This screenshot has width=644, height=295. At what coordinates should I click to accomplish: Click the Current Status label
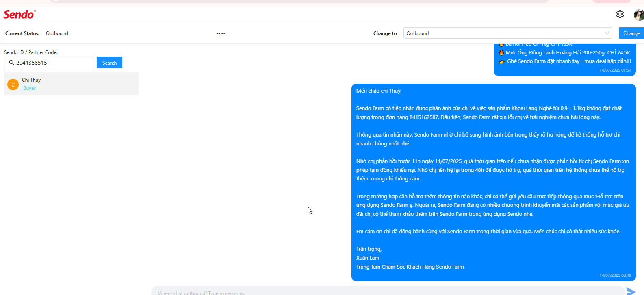click(x=22, y=33)
